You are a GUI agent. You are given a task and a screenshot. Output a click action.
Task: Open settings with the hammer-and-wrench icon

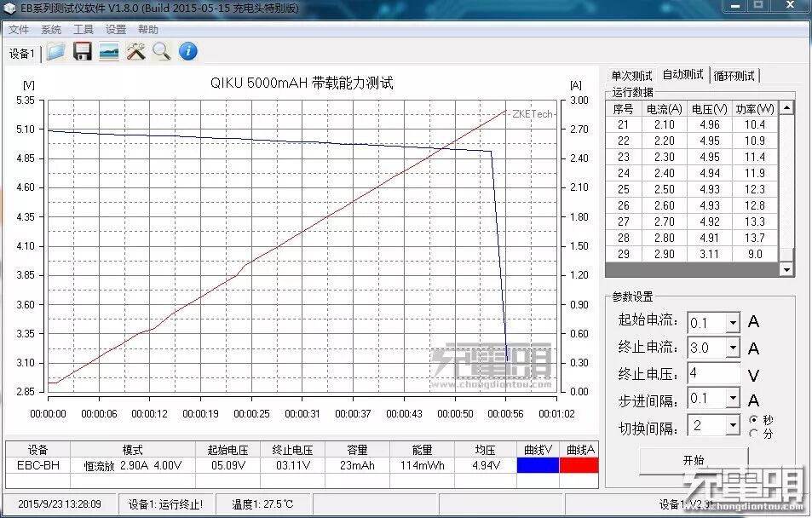pyautogui.click(x=135, y=51)
